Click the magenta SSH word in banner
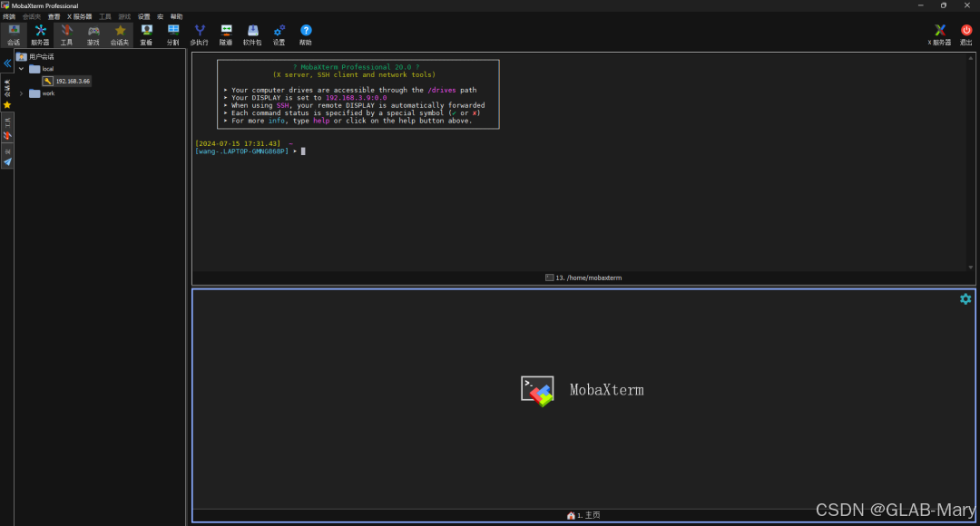The image size is (980, 526). (x=282, y=105)
